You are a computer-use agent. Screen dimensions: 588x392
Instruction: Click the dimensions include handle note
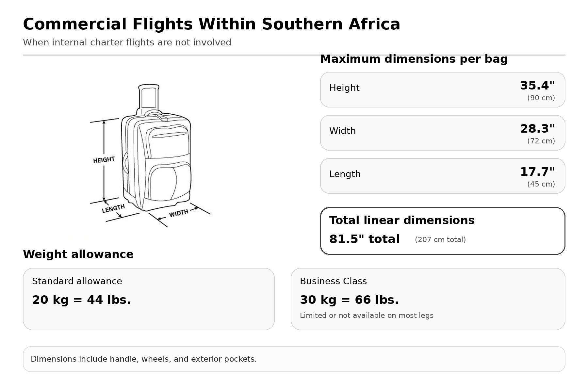[x=144, y=359]
